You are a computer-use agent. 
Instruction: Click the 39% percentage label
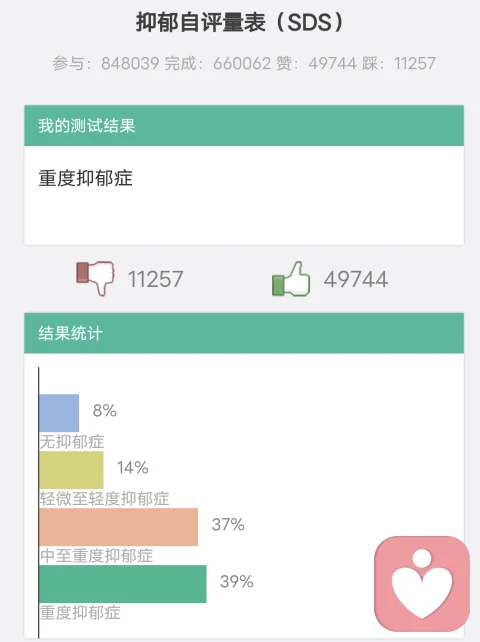pos(237,581)
